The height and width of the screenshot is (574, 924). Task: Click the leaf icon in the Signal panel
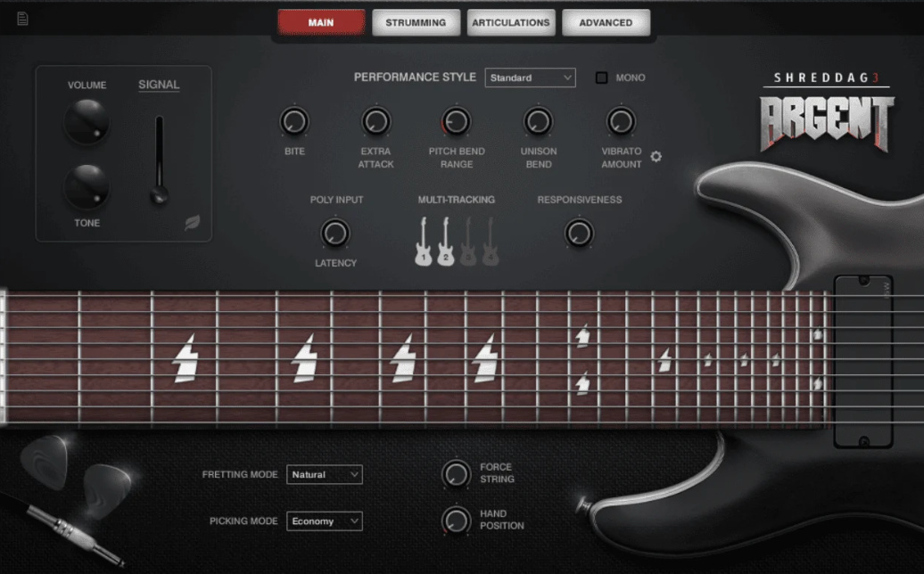coord(192,223)
